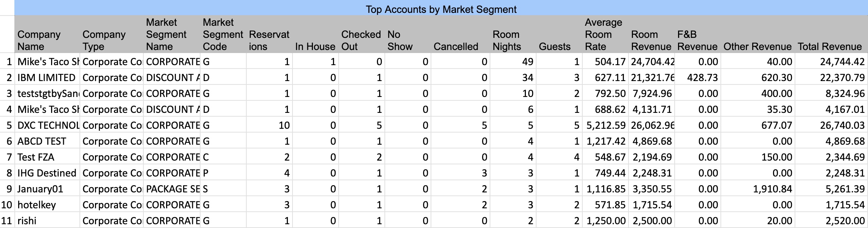Viewport: 868px width, 228px height.
Task: Select row number 5
Action: (x=9, y=125)
